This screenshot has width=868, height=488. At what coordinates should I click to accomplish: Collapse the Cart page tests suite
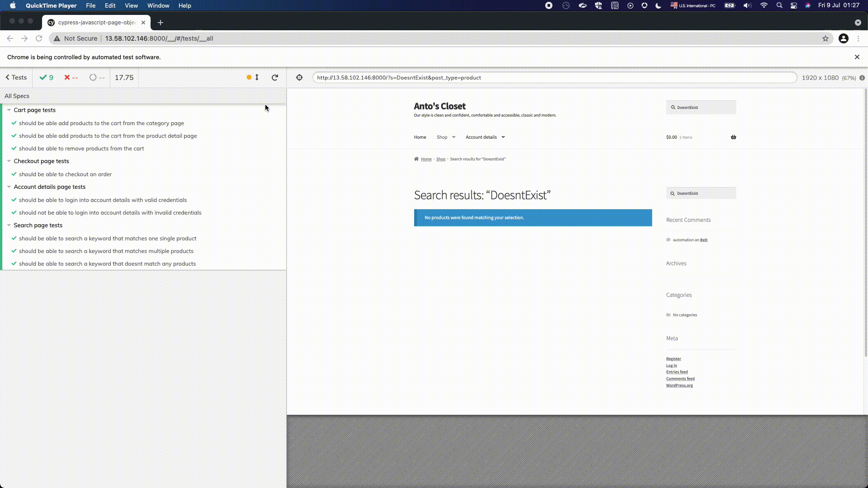click(9, 110)
